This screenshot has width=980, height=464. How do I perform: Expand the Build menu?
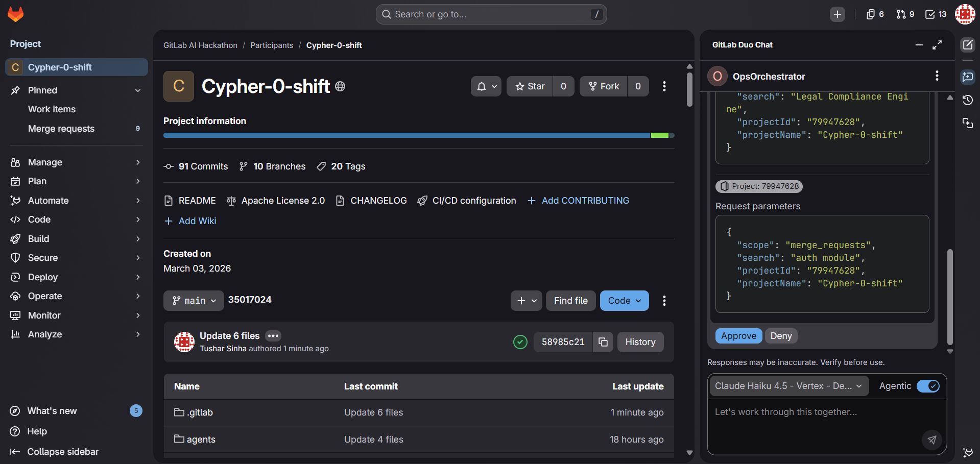pos(77,239)
